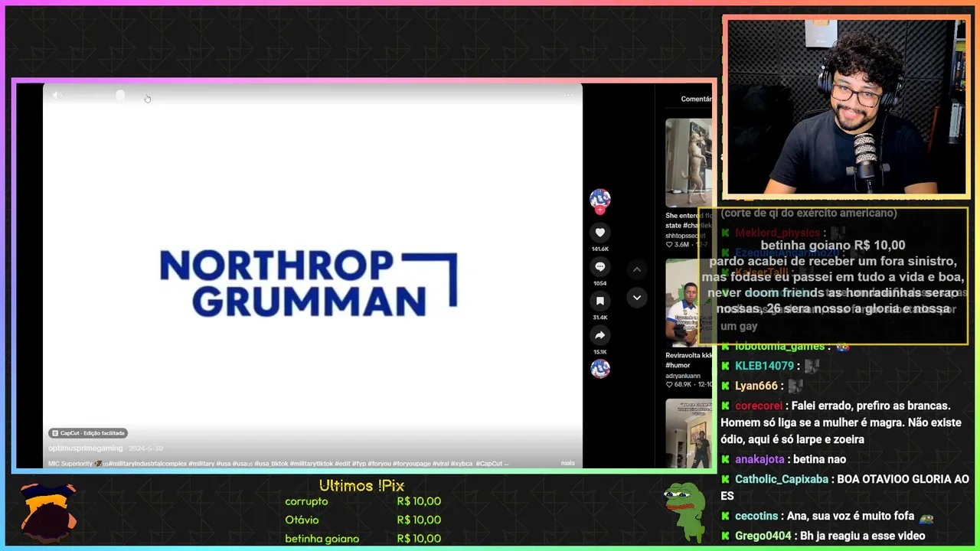Open the Reviravolta kkk video thumbnail
Viewport: 980px width, 551px height.
tap(688, 303)
